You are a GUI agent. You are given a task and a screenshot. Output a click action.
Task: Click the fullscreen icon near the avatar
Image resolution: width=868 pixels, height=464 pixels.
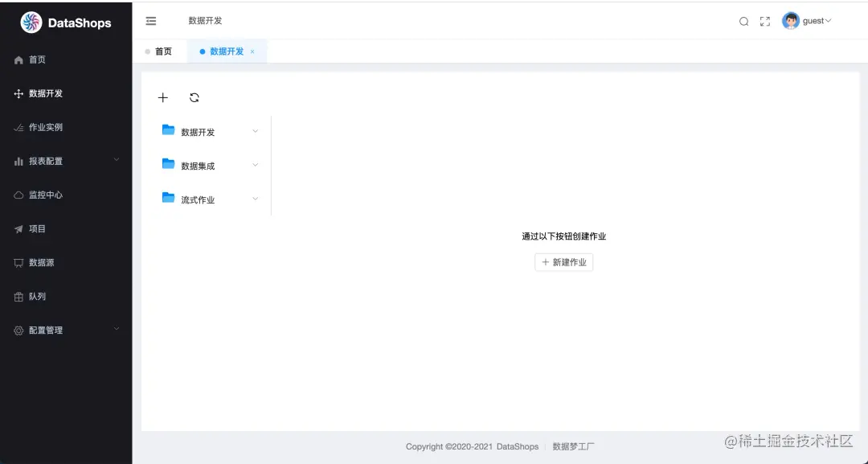[764, 21]
